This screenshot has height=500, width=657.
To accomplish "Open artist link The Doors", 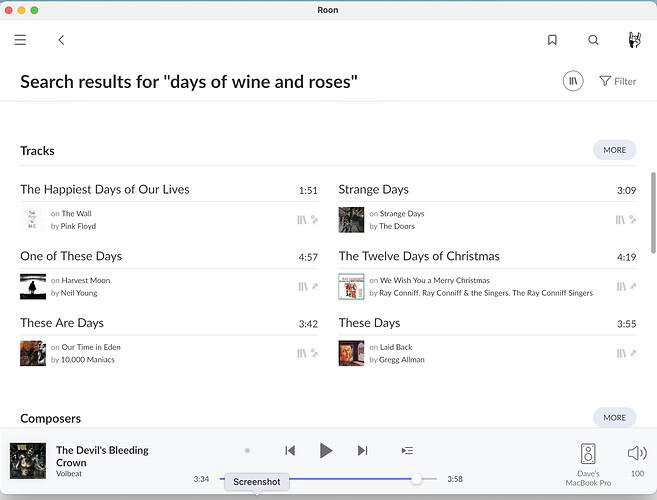I will 397,226.
